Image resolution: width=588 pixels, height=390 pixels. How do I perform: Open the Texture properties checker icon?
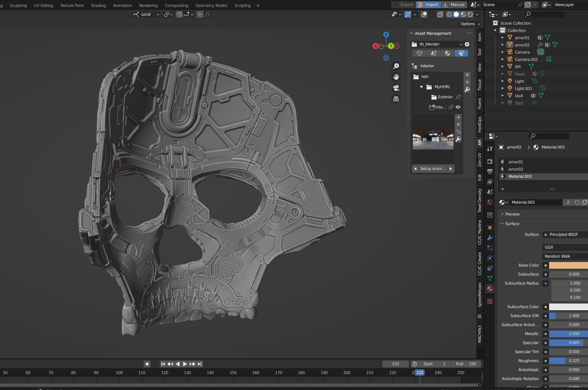(x=490, y=301)
